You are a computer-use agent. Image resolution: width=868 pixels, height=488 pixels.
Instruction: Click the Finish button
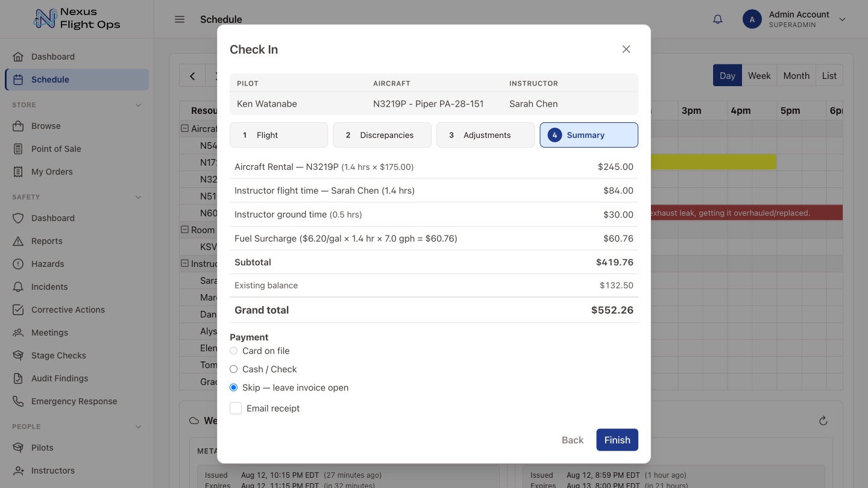click(617, 440)
